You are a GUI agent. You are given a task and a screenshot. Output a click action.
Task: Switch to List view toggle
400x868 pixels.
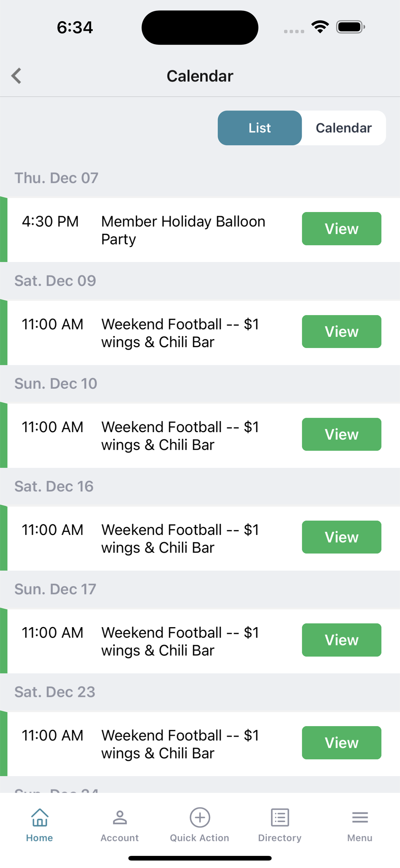(x=260, y=128)
